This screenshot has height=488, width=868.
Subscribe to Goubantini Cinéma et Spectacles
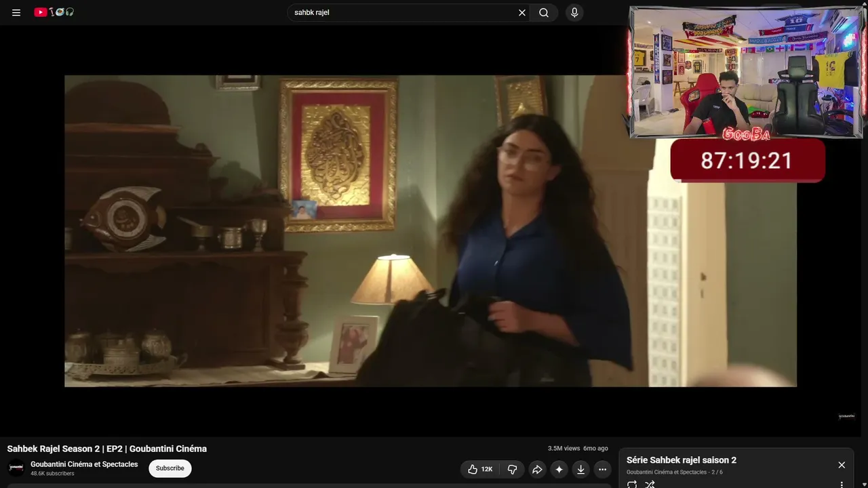tap(170, 468)
